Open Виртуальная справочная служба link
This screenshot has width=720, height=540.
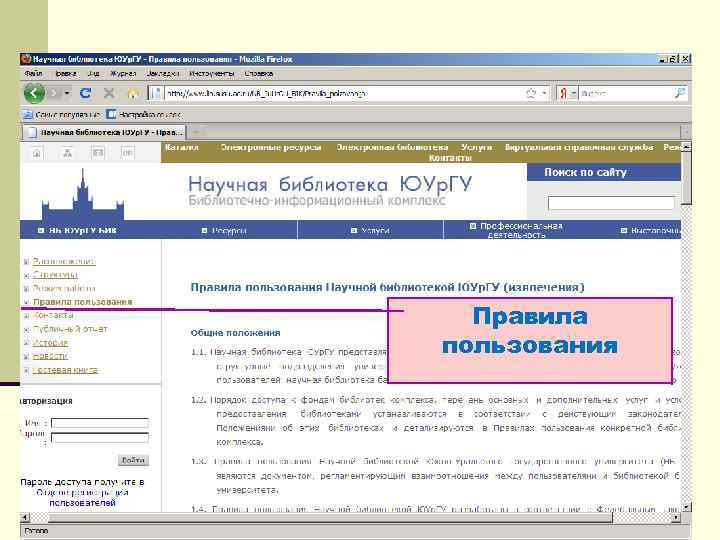pyautogui.click(x=579, y=147)
